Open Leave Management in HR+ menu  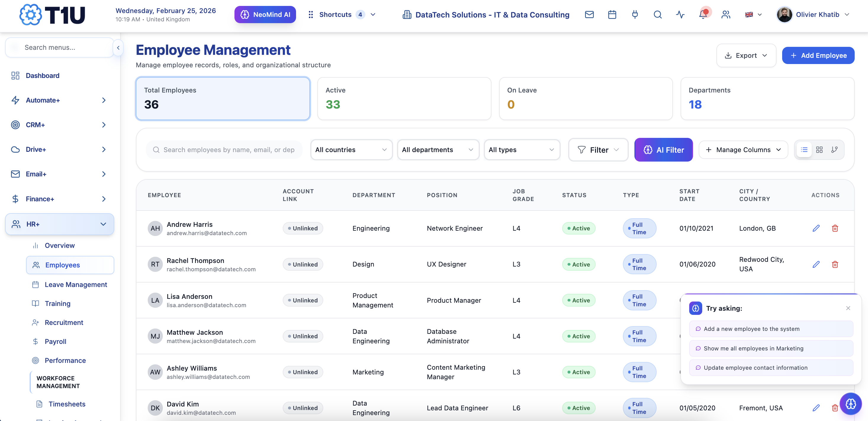tap(76, 284)
